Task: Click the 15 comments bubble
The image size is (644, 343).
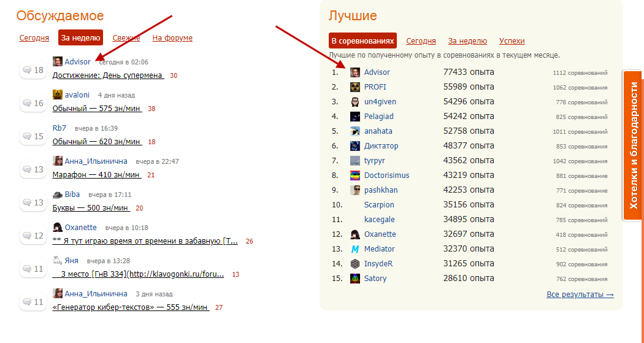Action: 33,136
